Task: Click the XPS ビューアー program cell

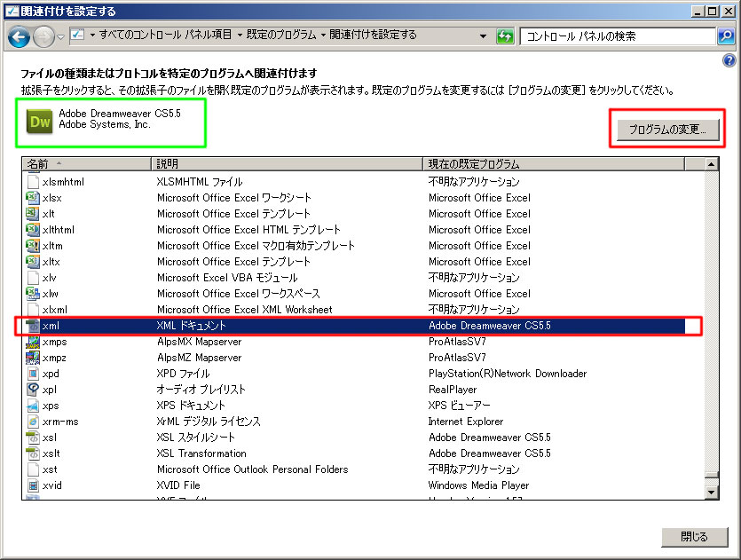Action: point(459,406)
